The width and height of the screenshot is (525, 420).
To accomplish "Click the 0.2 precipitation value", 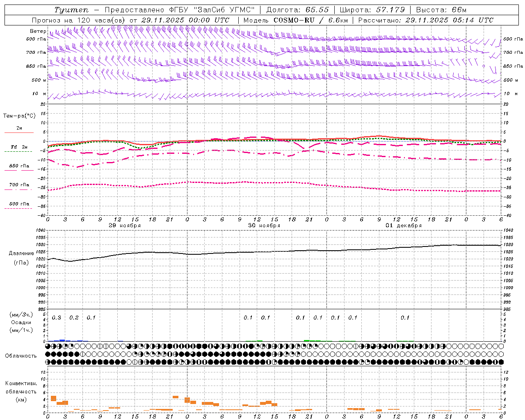I will click(74, 317).
